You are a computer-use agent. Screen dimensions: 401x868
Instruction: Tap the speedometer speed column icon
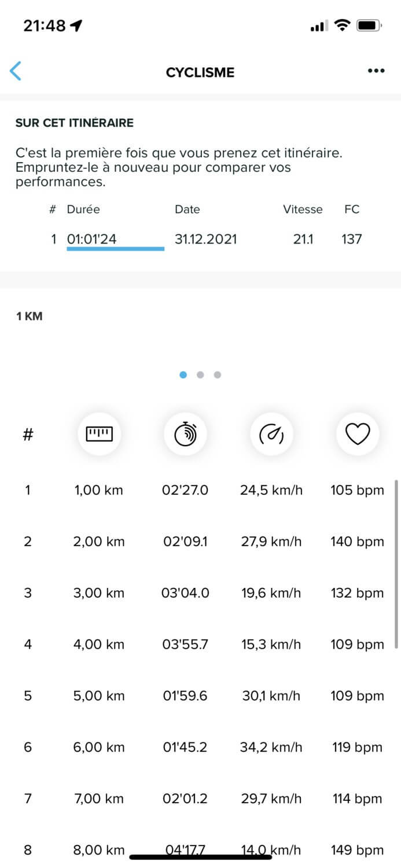point(271,433)
